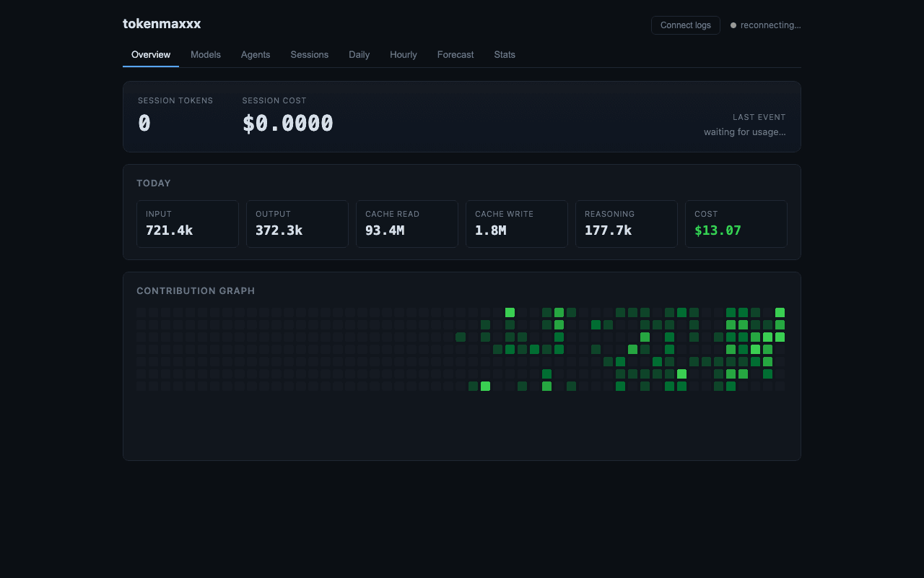The height and width of the screenshot is (578, 924).
Task: Select the OUTPUT 372.3k card
Action: [x=297, y=224]
